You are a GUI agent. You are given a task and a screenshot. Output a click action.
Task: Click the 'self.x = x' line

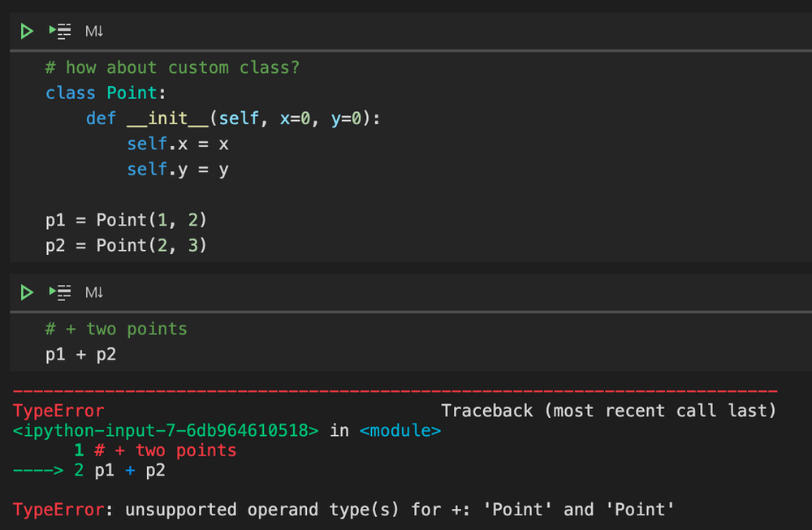coord(177,144)
